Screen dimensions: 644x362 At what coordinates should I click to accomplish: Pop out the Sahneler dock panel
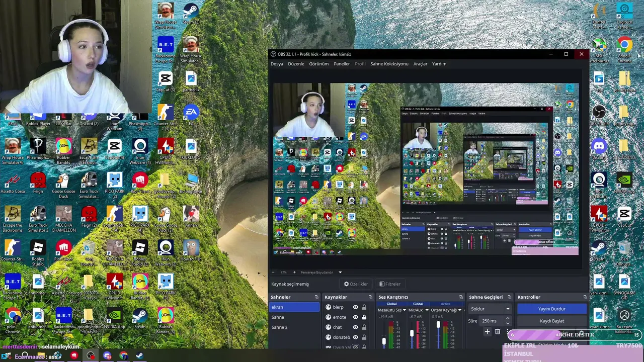click(316, 297)
